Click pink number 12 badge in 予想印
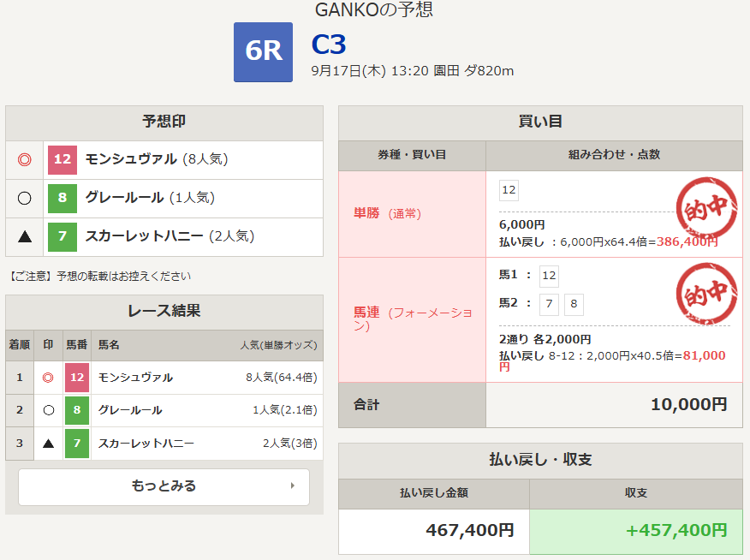The height and width of the screenshot is (560, 750). point(62,160)
